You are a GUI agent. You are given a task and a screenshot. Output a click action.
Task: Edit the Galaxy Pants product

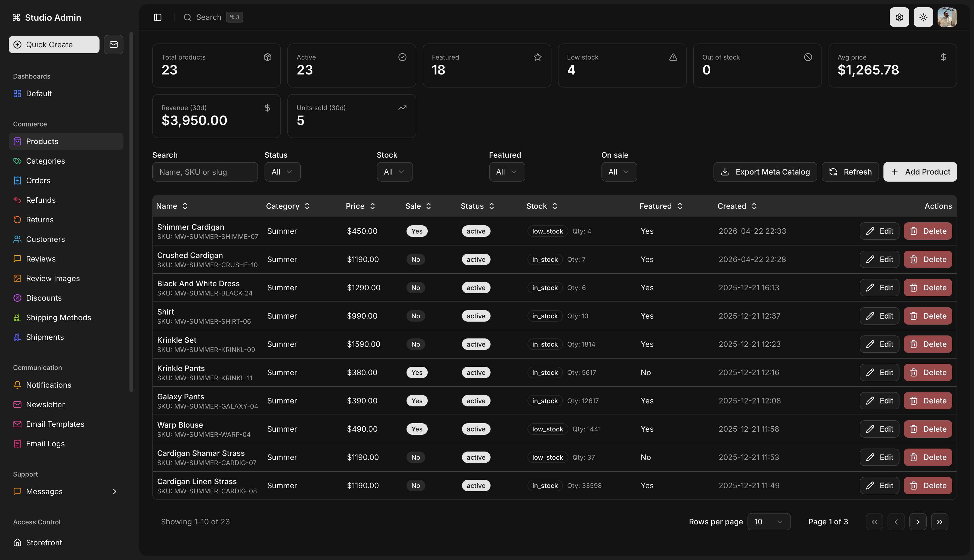pyautogui.click(x=879, y=401)
